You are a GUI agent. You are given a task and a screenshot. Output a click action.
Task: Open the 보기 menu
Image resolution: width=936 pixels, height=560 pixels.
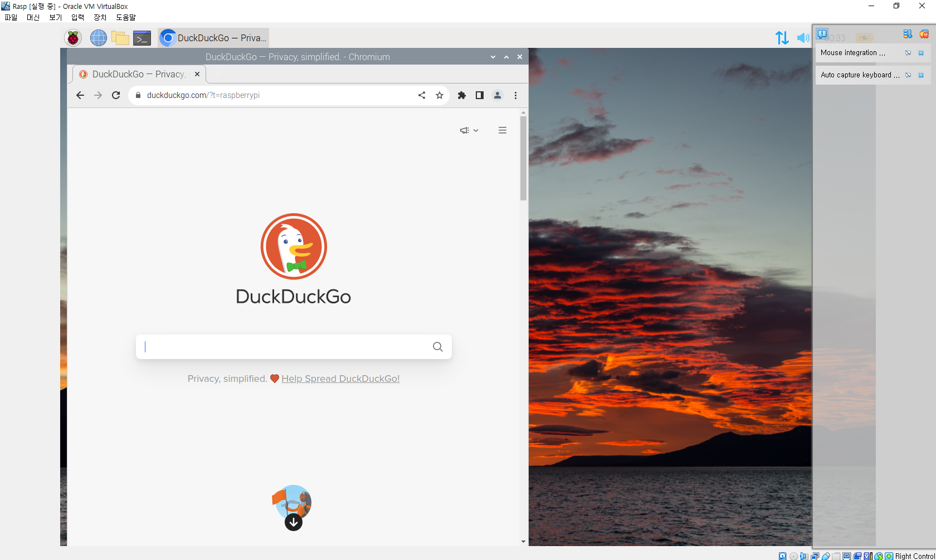coord(56,17)
